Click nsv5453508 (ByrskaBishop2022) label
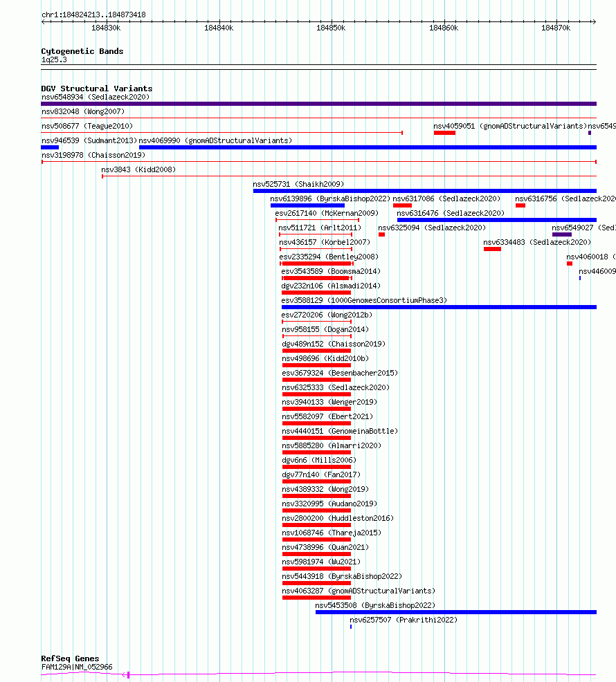Viewport: 616px width, 682px height. pos(375,605)
